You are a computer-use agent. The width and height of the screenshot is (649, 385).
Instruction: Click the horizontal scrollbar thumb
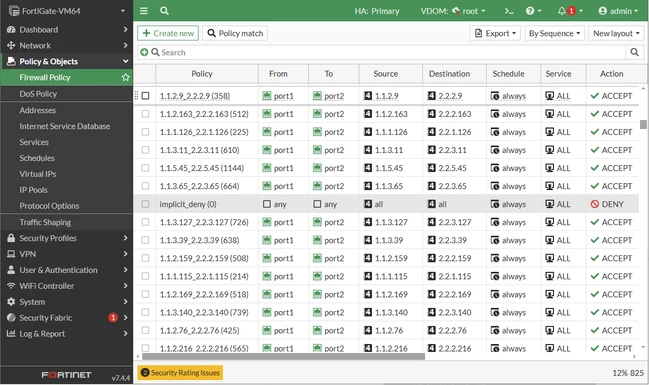pos(284,356)
